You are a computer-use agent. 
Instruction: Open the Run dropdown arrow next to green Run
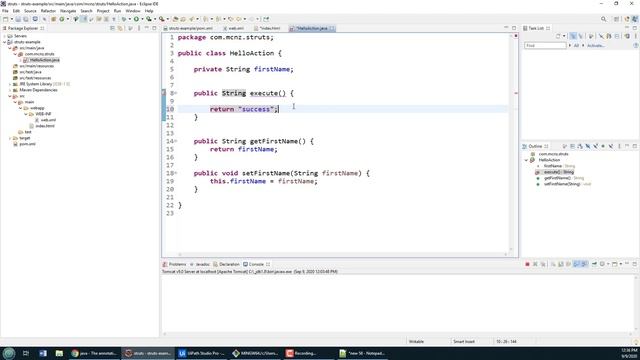[x=142, y=19]
